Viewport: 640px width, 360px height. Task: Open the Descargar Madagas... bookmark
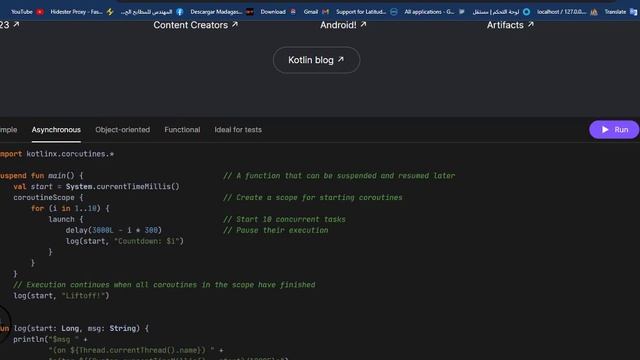[222, 12]
